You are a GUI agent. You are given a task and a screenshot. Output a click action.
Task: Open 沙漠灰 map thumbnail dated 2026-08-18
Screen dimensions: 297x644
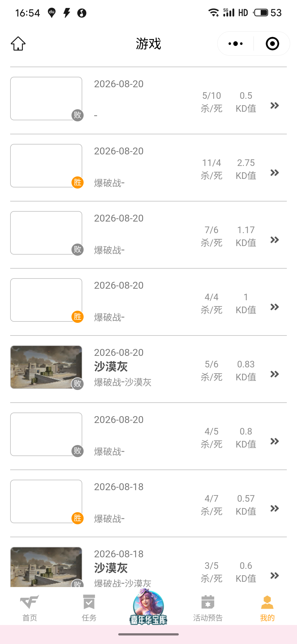tap(46, 567)
